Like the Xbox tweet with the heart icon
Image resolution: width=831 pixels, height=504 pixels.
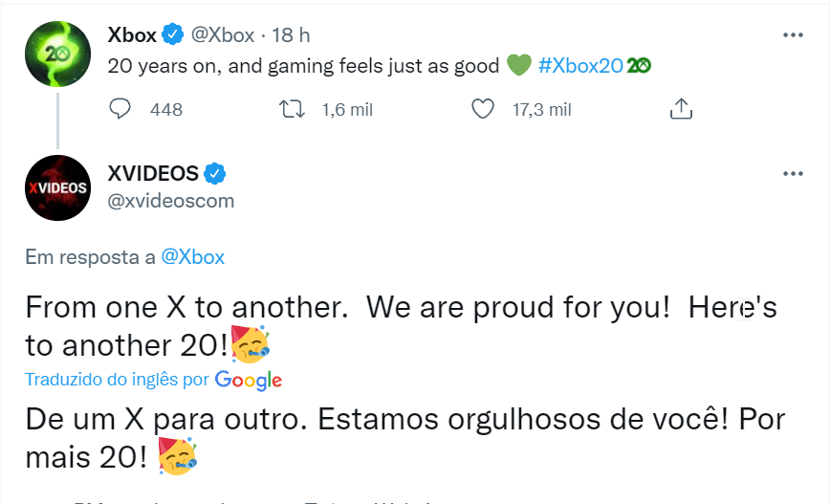[x=484, y=109]
